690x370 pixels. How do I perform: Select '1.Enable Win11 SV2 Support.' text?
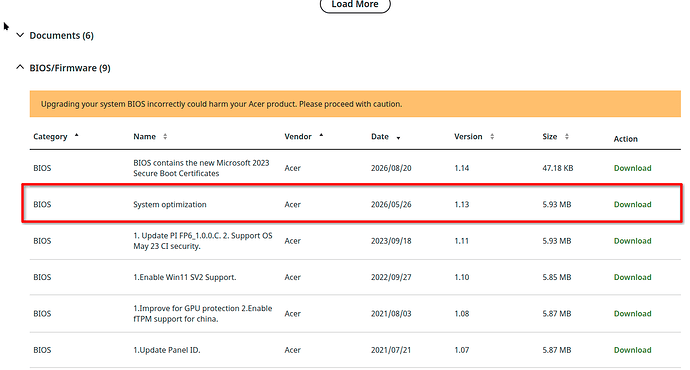184,277
